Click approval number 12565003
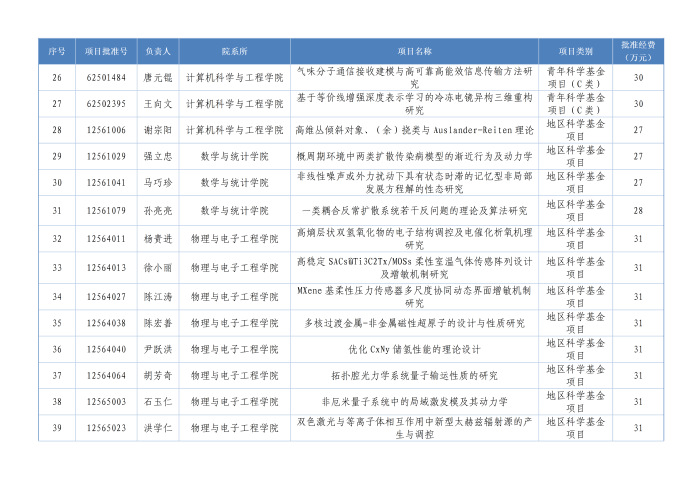This screenshot has width=691, height=489. (x=106, y=401)
